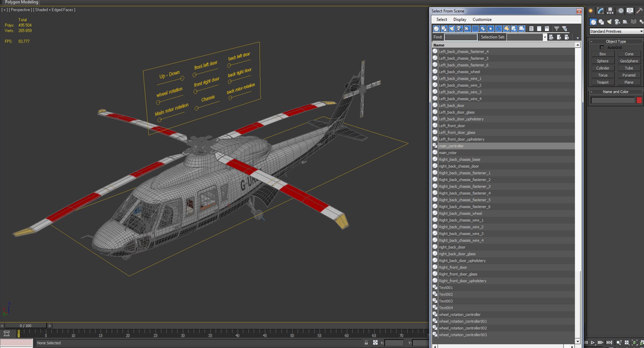
Task: Click the time slider 0 / 100 handle
Action: point(25,326)
